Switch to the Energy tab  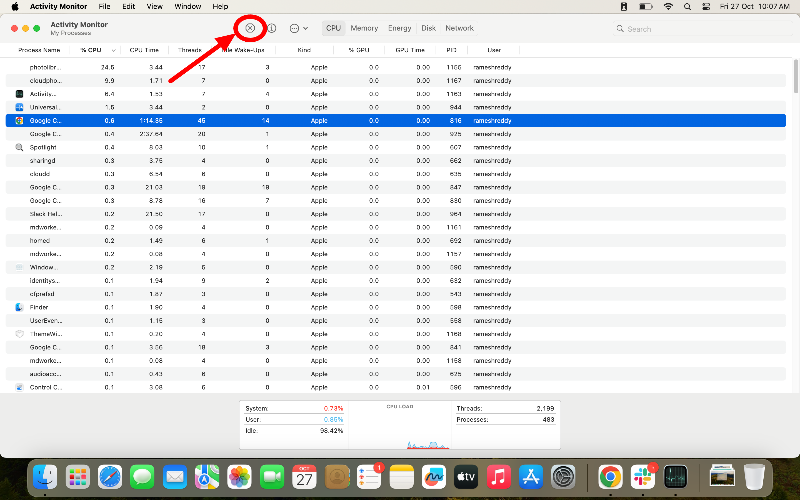399,29
